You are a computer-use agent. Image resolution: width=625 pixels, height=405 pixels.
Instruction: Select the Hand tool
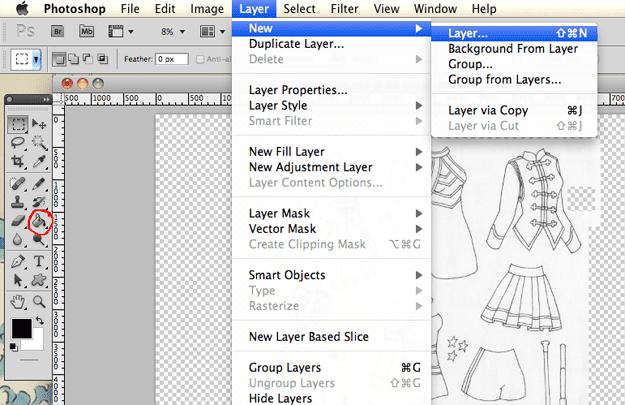pos(18,302)
